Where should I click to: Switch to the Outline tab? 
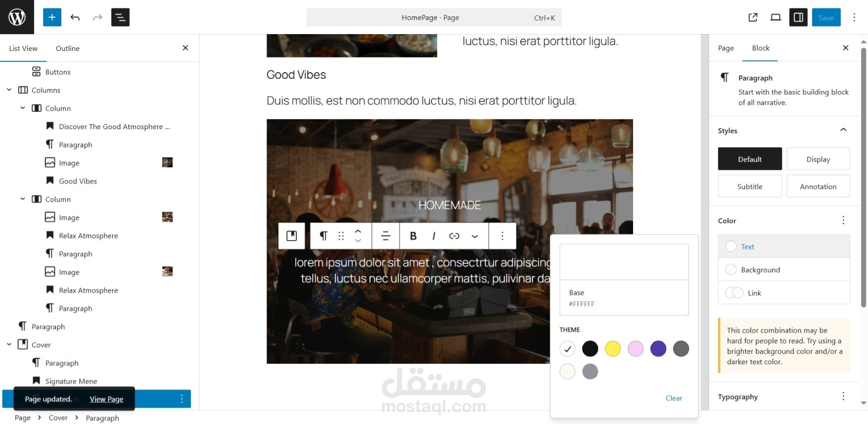68,48
